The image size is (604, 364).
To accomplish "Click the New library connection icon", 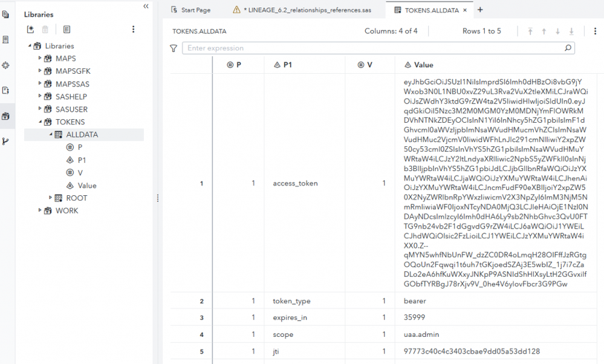I will click(x=30, y=29).
